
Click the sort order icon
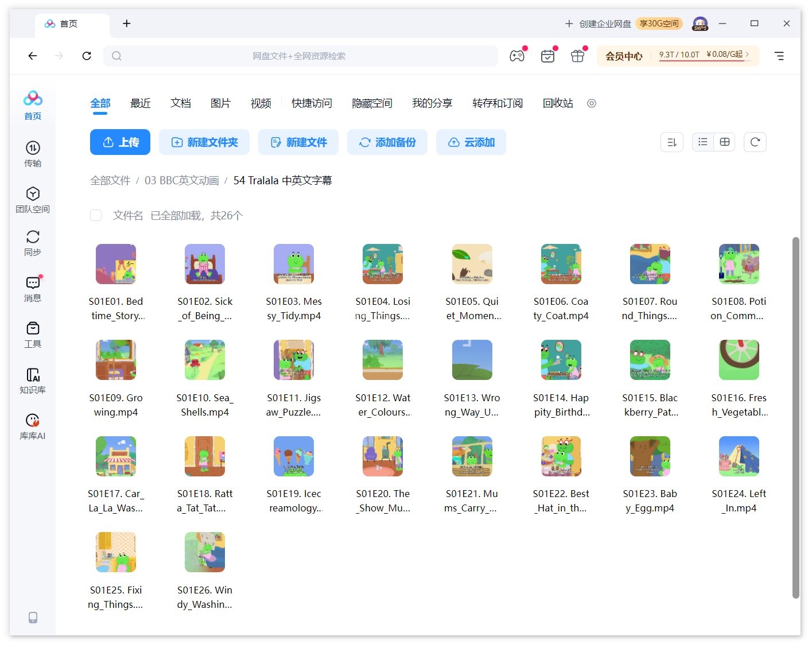tap(672, 142)
